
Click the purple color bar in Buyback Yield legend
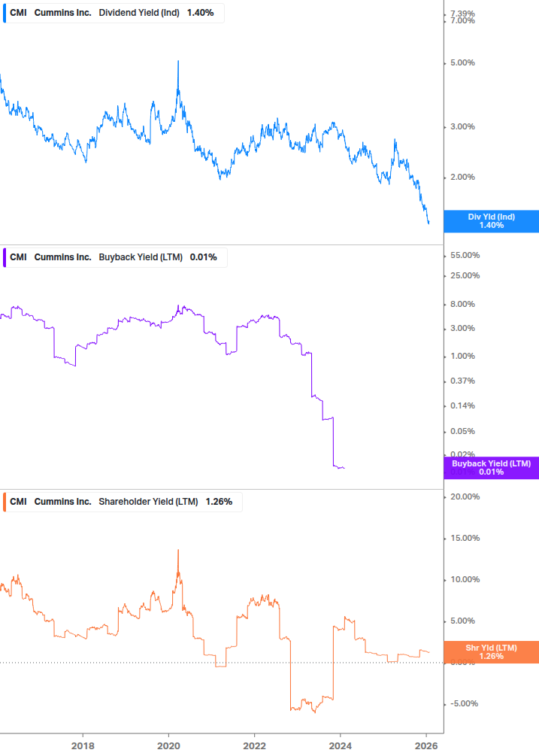5,257
